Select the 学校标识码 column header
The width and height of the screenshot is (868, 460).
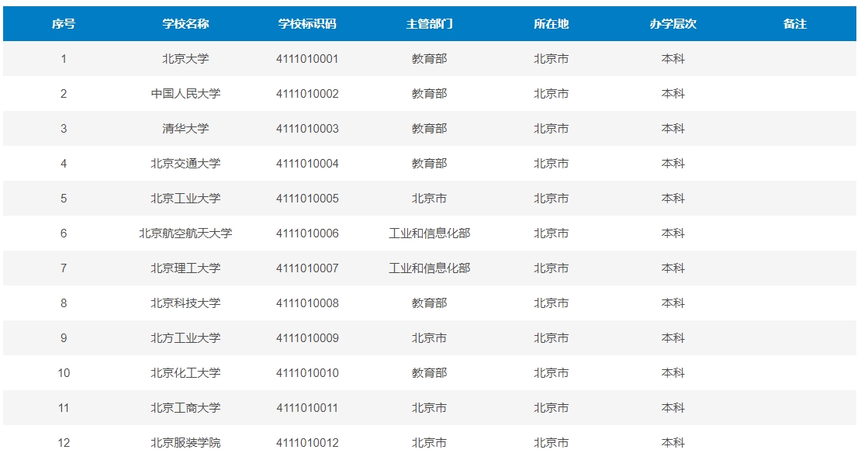(307, 24)
